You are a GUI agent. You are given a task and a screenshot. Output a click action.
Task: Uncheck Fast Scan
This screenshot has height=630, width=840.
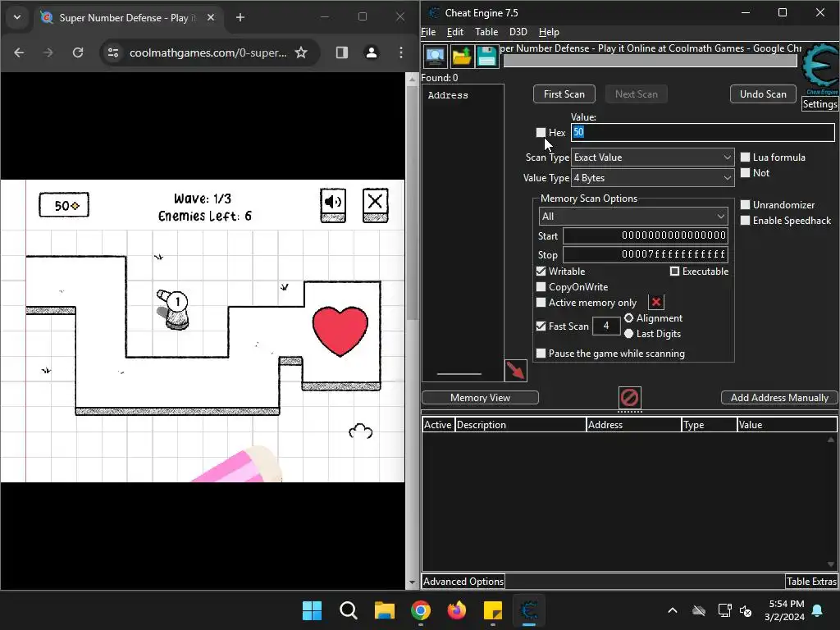pyautogui.click(x=541, y=326)
